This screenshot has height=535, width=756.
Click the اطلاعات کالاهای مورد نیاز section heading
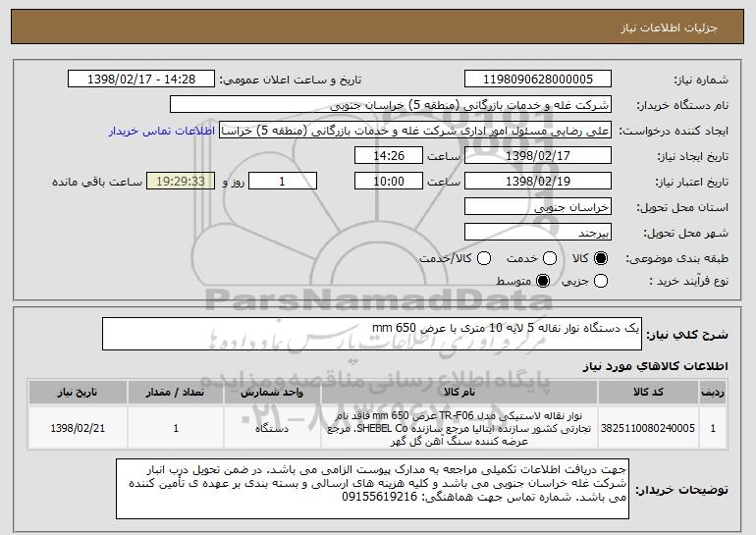coord(655,367)
